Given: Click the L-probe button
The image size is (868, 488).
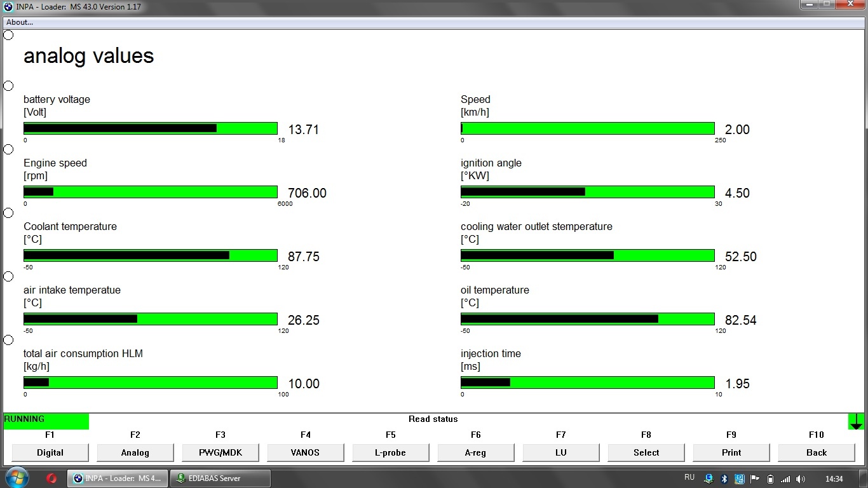Looking at the screenshot, I should coord(391,452).
